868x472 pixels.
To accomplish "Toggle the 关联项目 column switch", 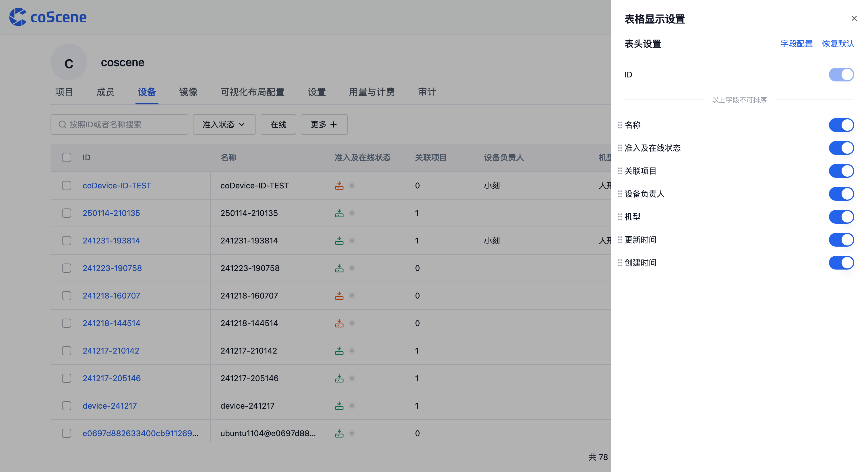I will pyautogui.click(x=841, y=171).
